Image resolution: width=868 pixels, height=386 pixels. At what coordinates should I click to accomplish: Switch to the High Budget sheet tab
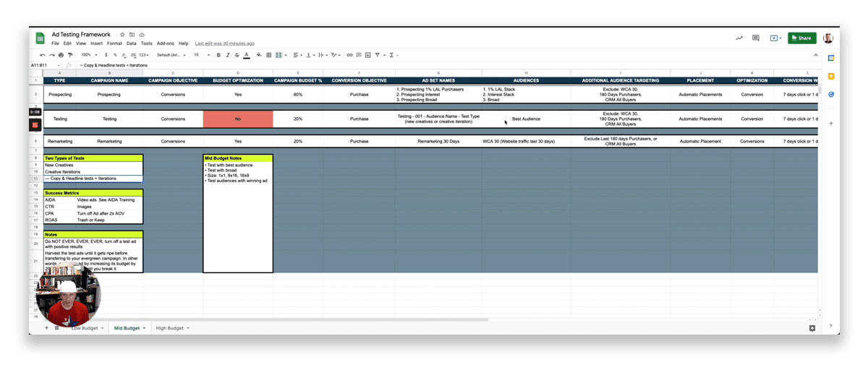coord(171,328)
